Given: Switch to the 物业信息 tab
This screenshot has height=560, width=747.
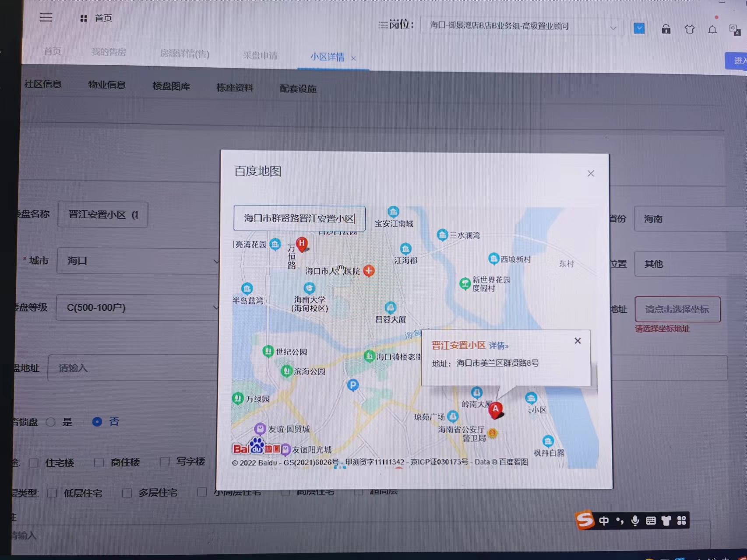Looking at the screenshot, I should (x=107, y=85).
